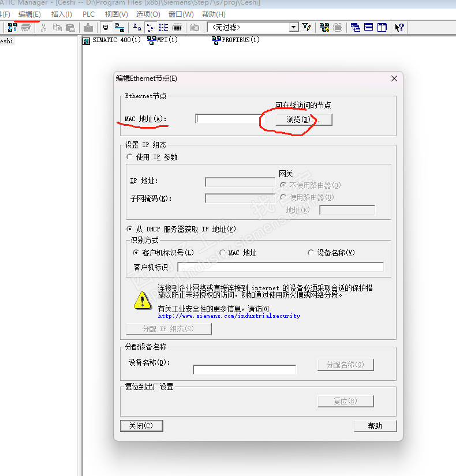Viewport: 456px width, 476px height.
Task: Open Configure Network icon in toolbar
Action: click(324, 27)
